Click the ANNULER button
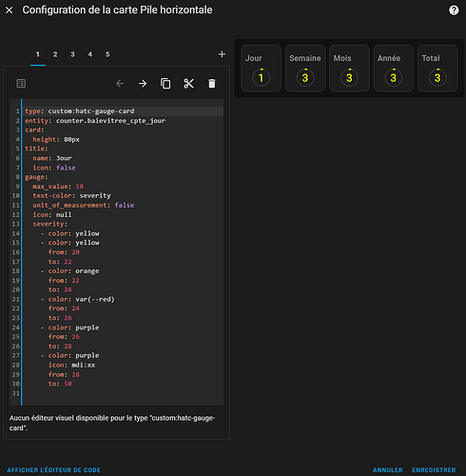Image resolution: width=466 pixels, height=476 pixels. point(388,470)
